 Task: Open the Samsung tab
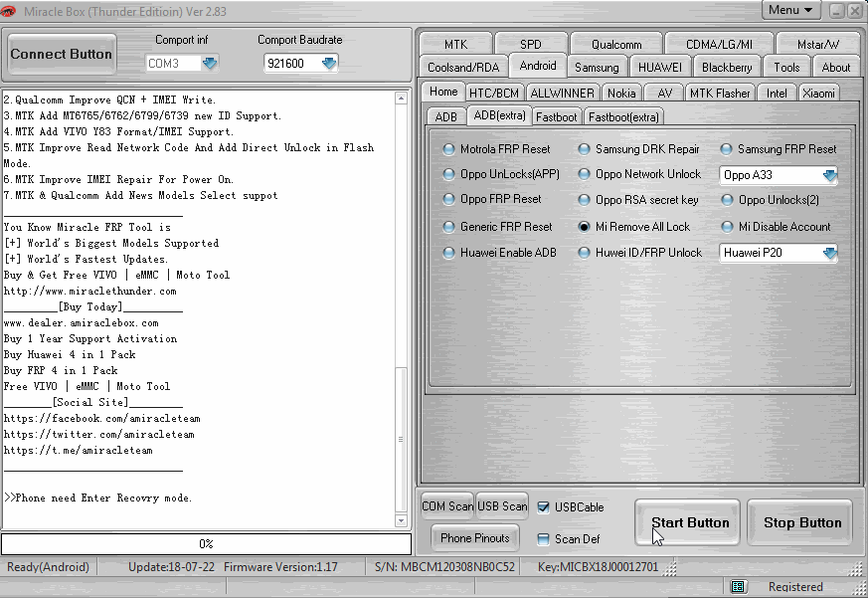click(597, 67)
